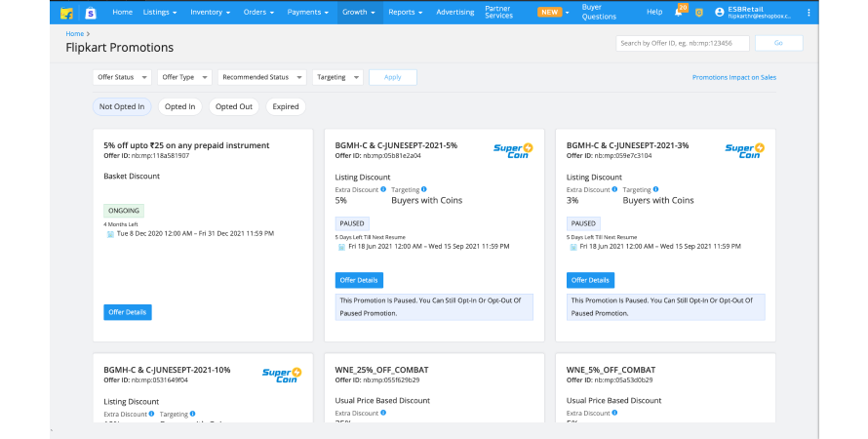Switch to the Opted In tab
Screen dimensions: 868x439
coord(179,107)
